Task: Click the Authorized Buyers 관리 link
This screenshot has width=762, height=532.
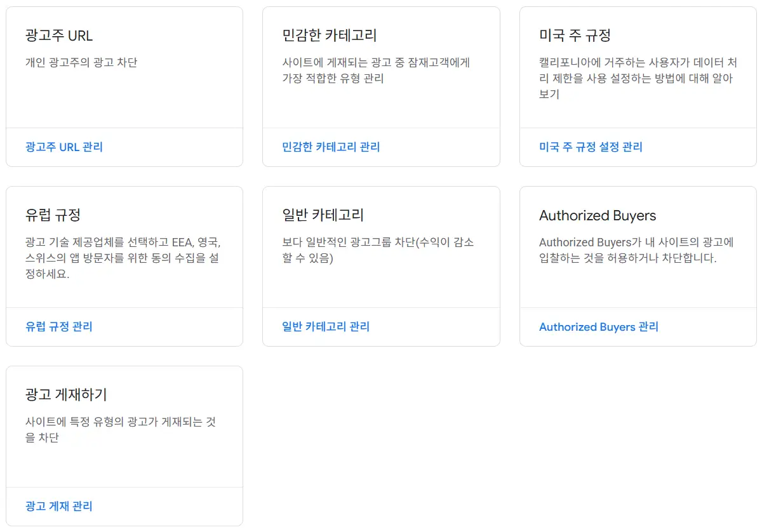Action: click(x=598, y=327)
